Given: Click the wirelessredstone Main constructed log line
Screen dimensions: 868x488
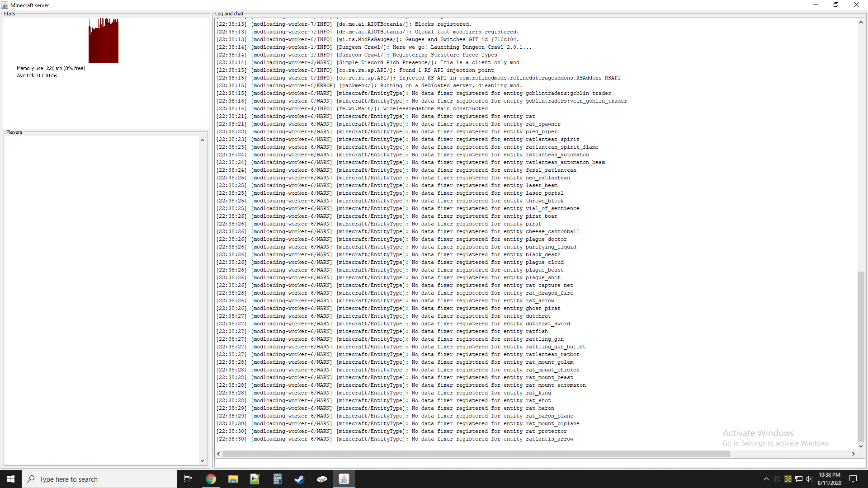Looking at the screenshot, I should (352, 108).
